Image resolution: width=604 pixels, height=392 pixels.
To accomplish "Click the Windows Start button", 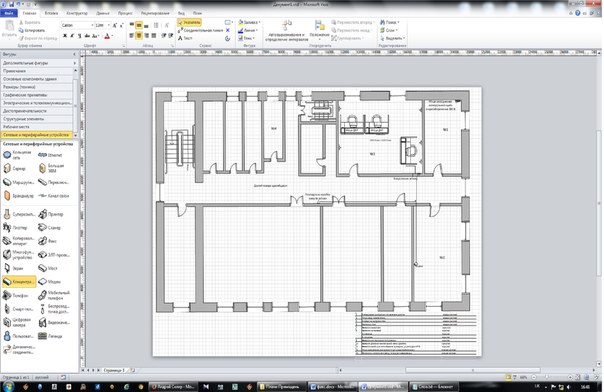I will click(x=7, y=386).
